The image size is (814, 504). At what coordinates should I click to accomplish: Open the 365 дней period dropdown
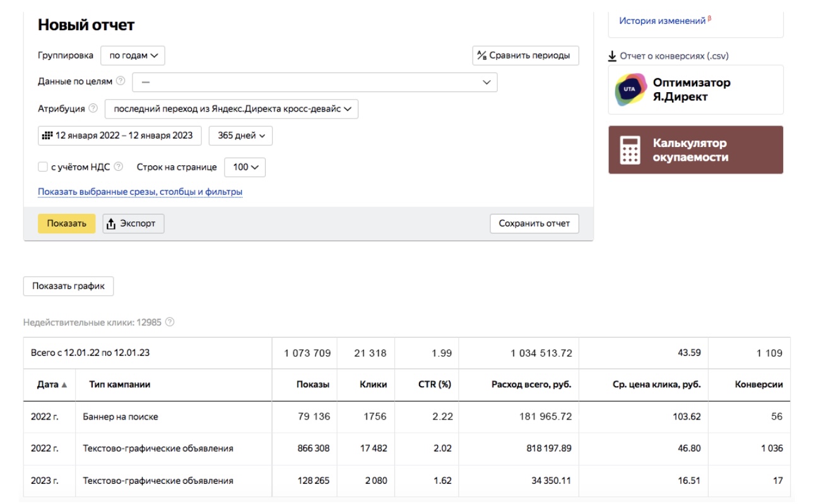[240, 136]
